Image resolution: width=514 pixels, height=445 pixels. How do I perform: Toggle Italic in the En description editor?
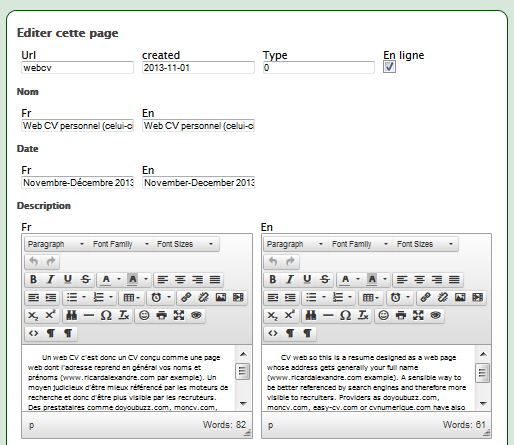290,279
